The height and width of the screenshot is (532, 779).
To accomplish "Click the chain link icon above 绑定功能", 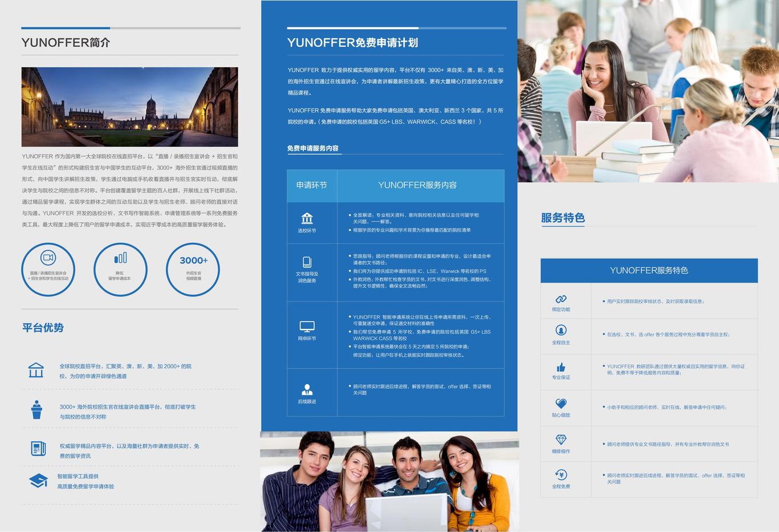I will [561, 299].
